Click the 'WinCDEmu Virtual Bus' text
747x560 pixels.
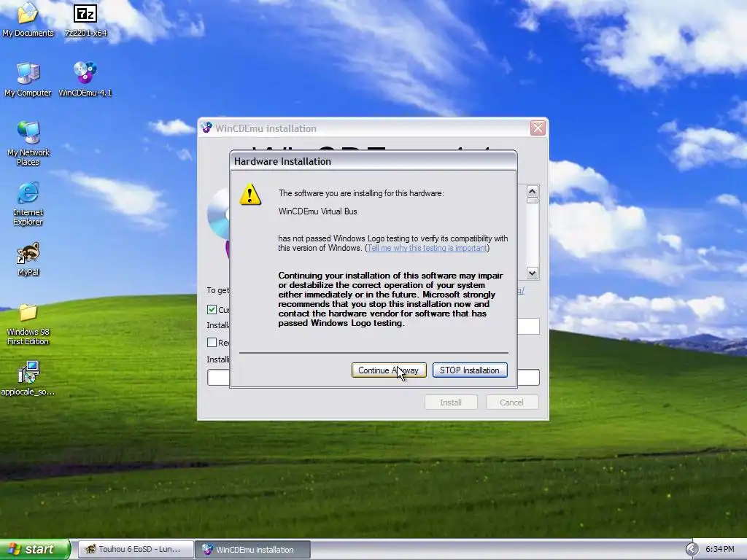[318, 211]
